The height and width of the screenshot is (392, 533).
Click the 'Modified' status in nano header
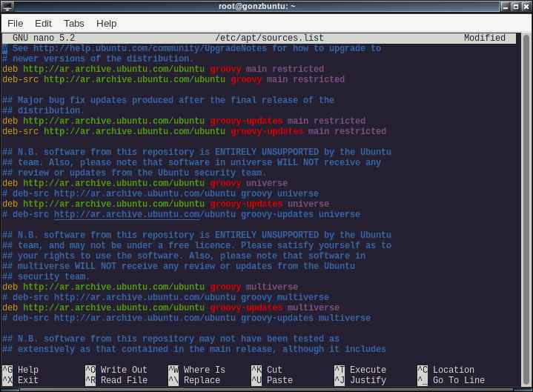485,38
